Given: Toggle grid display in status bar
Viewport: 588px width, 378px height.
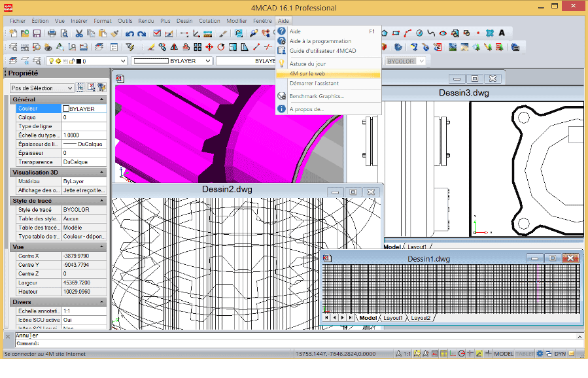Looking at the screenshot, I should pyautogui.click(x=443, y=353).
